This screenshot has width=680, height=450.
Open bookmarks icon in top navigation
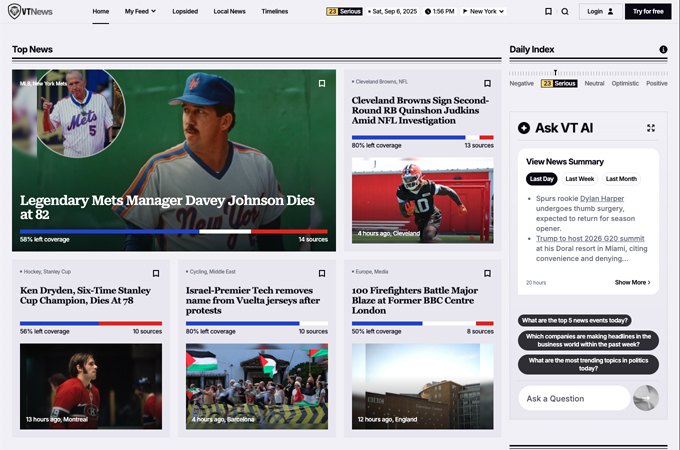pyautogui.click(x=548, y=12)
